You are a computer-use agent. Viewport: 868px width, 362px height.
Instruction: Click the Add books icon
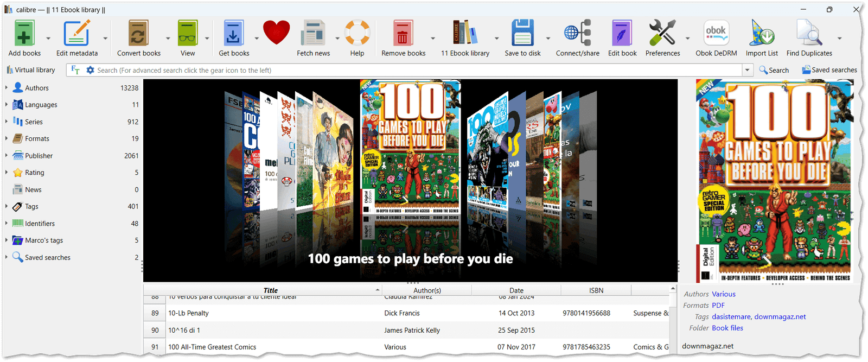tap(24, 34)
